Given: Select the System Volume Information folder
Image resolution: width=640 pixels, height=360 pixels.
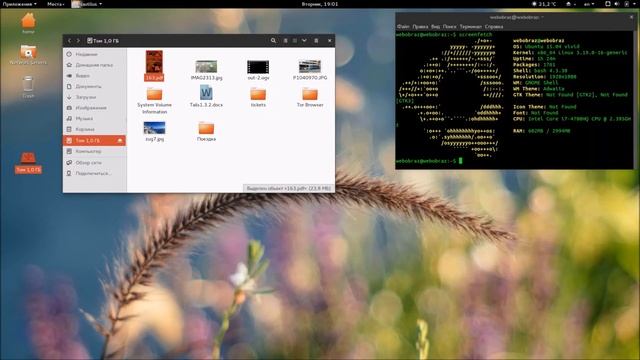Looking at the screenshot, I should pos(154,101).
